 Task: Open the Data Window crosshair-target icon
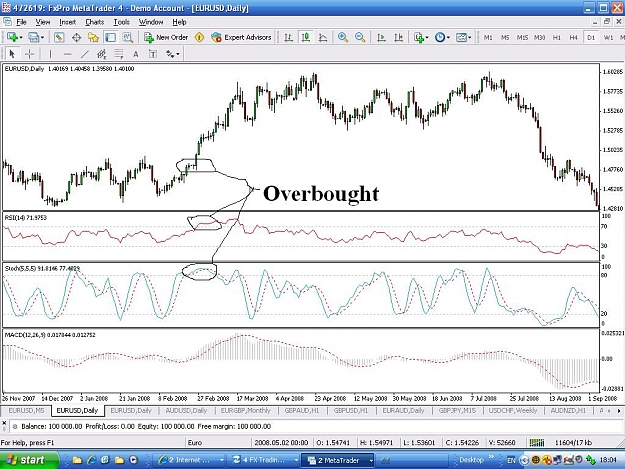point(76,37)
